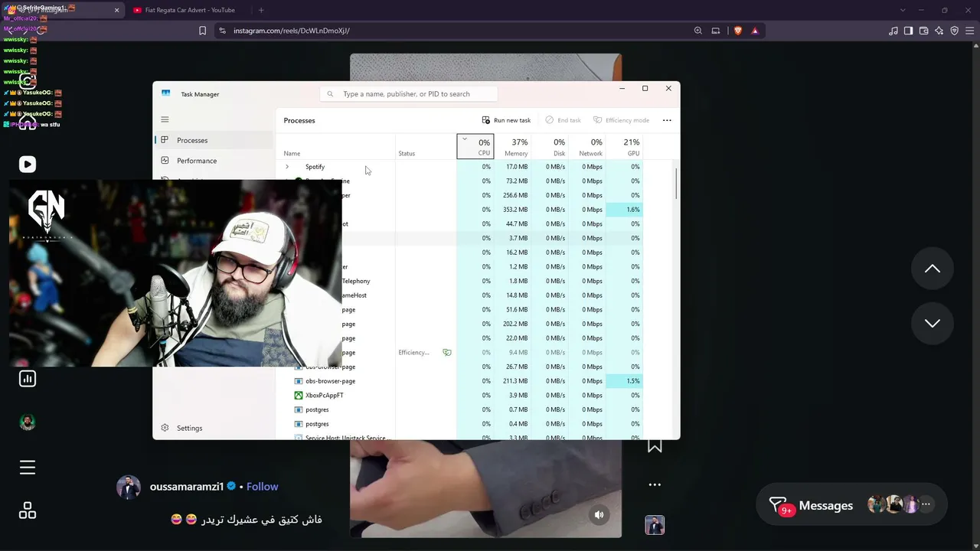Open oussamaramzi1 profile link
The width and height of the screenshot is (980, 551).
[187, 487]
